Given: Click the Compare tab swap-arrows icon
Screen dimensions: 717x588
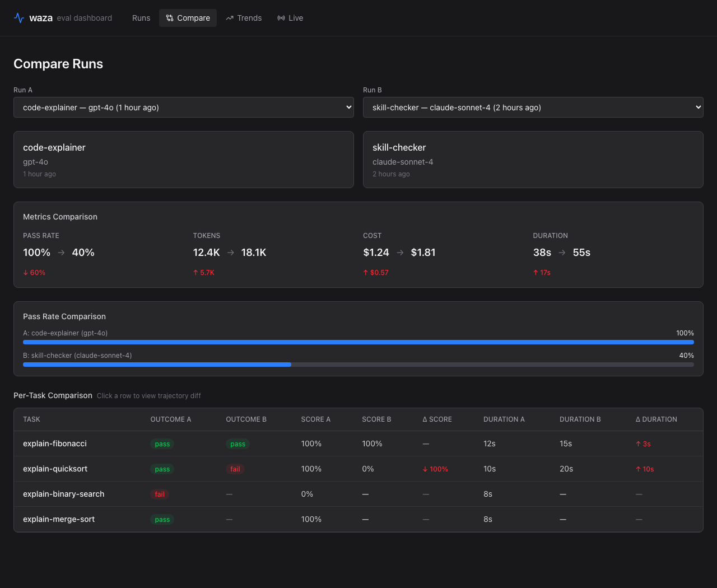Looking at the screenshot, I should [170, 18].
